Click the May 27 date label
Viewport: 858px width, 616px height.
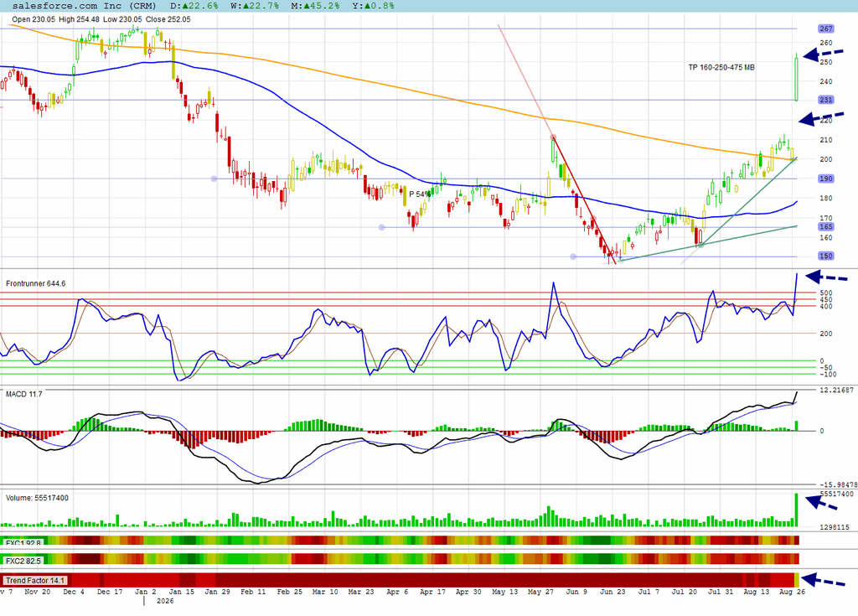pos(540,592)
